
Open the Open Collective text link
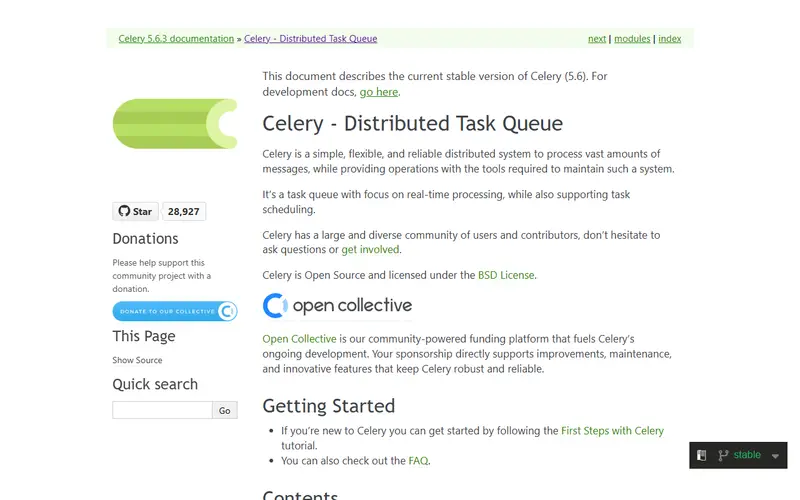coord(299,339)
